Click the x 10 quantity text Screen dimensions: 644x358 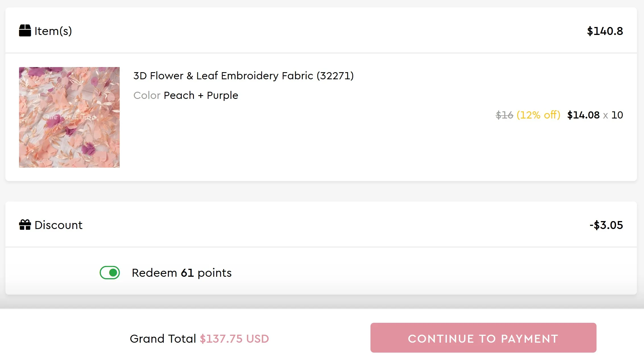(x=613, y=115)
